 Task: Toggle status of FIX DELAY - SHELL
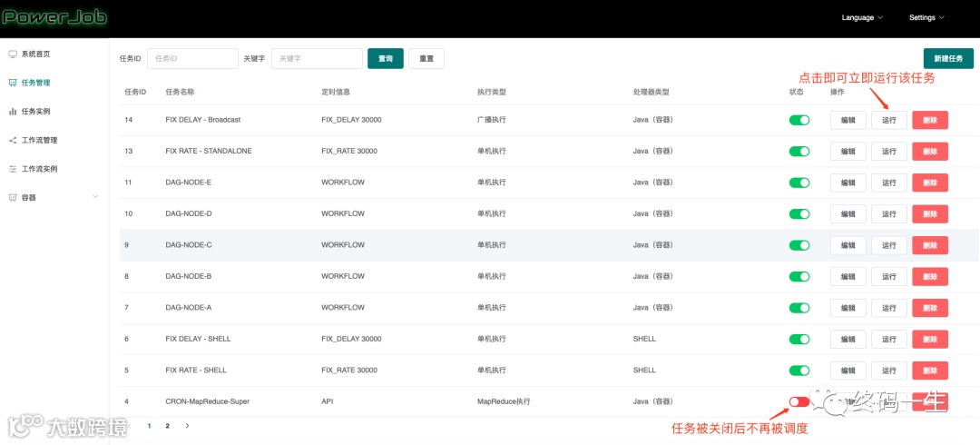(799, 339)
